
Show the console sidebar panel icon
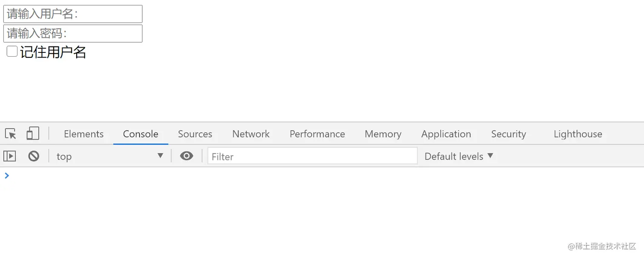[x=10, y=156]
